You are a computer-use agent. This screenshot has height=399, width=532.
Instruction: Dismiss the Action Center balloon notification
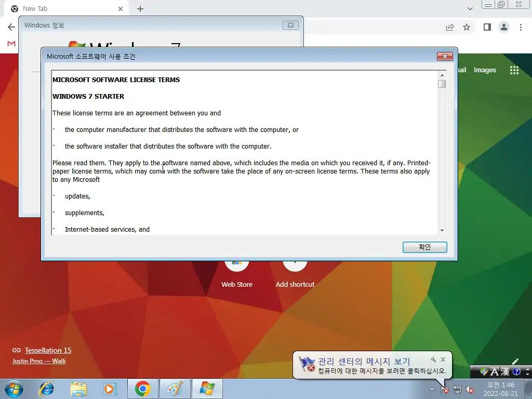coord(443,360)
